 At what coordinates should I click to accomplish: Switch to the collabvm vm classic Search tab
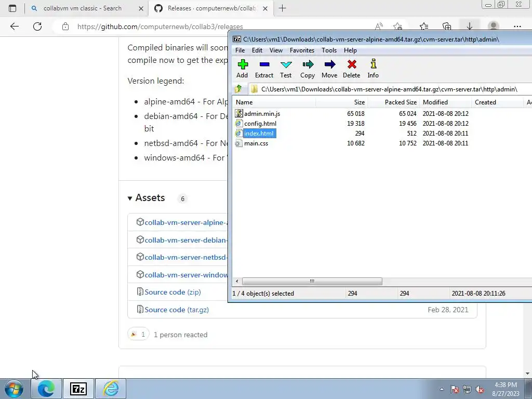(x=83, y=8)
